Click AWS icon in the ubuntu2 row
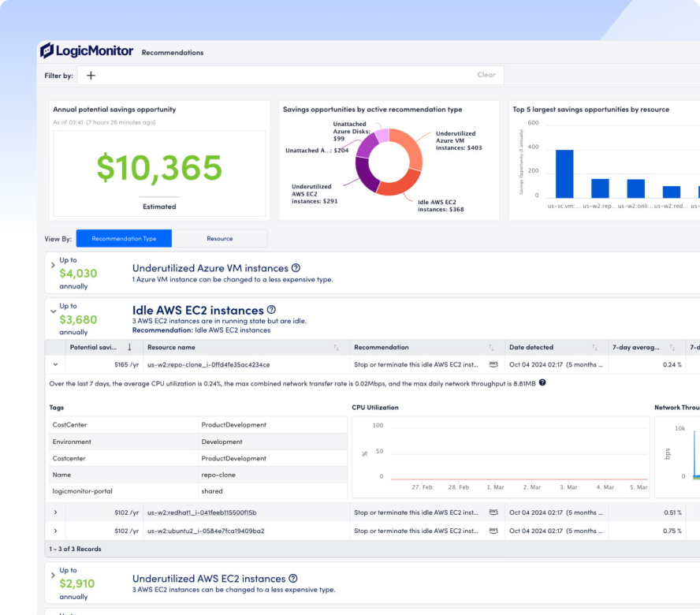700x615 pixels. click(493, 531)
